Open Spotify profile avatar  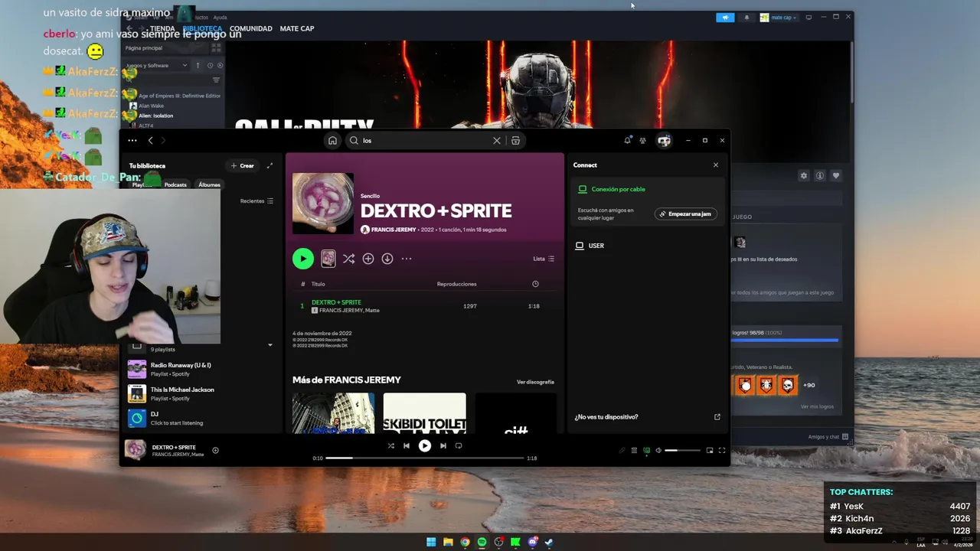tap(664, 141)
